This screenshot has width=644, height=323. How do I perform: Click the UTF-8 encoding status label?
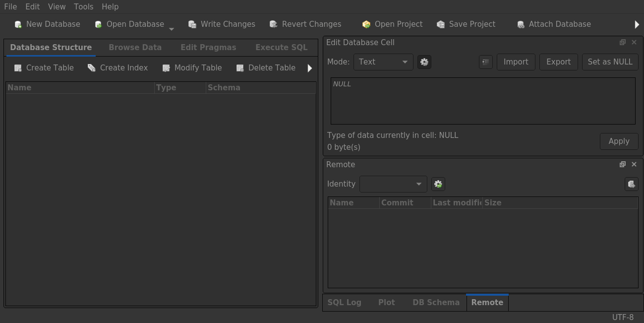point(623,318)
